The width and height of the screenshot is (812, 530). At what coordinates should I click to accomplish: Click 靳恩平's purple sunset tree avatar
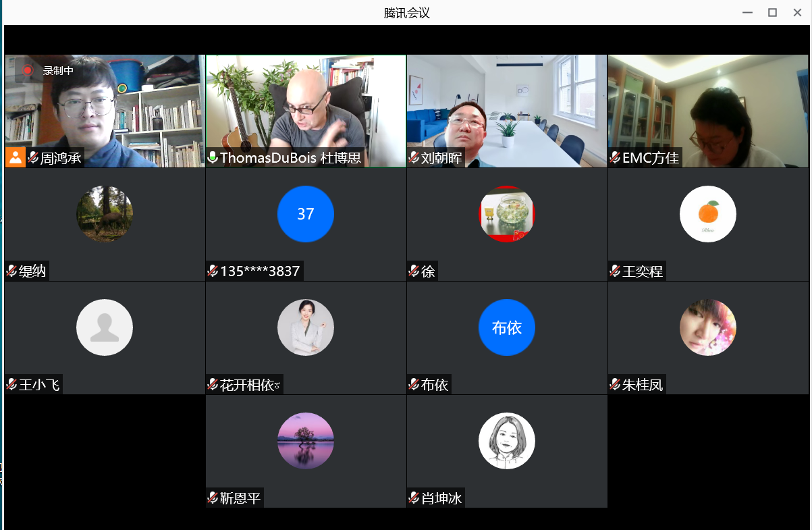click(306, 441)
